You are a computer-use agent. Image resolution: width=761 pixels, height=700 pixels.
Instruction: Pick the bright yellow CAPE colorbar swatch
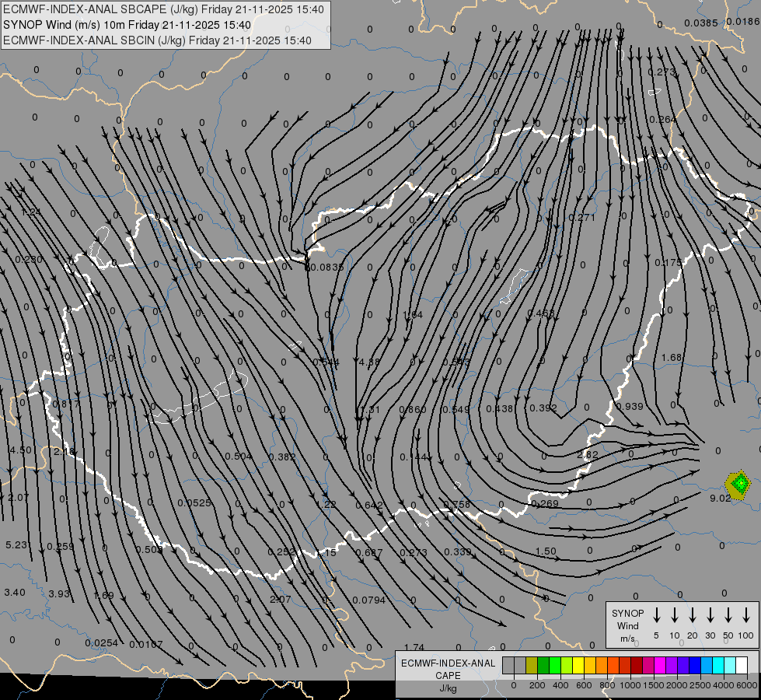(578, 666)
